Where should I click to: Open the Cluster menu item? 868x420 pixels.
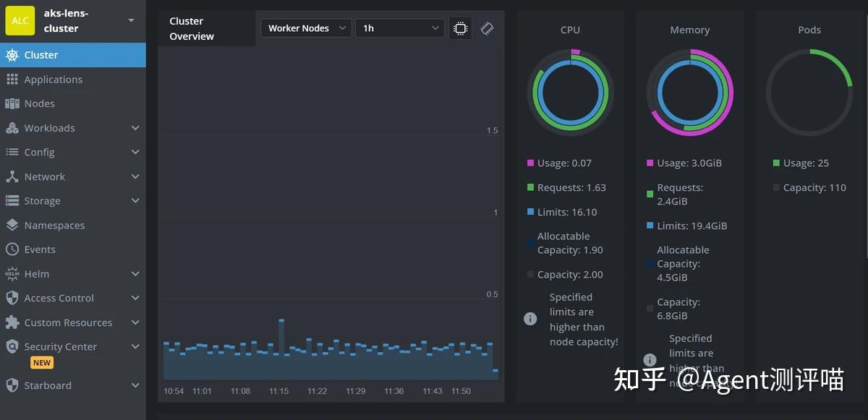coord(73,55)
